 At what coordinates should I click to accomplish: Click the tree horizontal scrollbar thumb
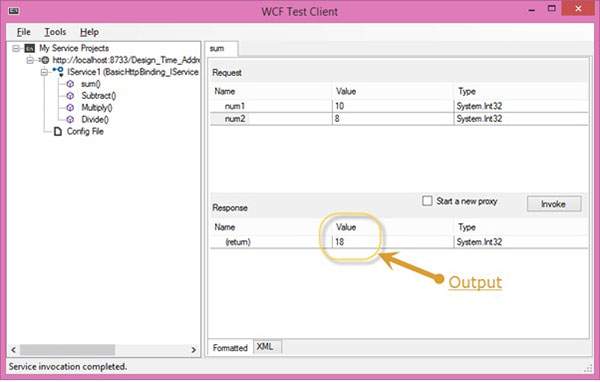(67, 350)
